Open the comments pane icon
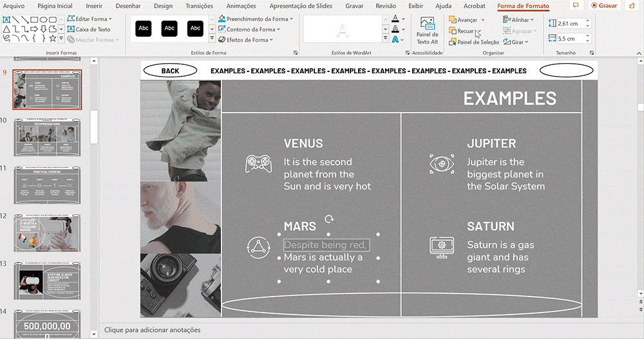The image size is (644, 339). click(576, 6)
